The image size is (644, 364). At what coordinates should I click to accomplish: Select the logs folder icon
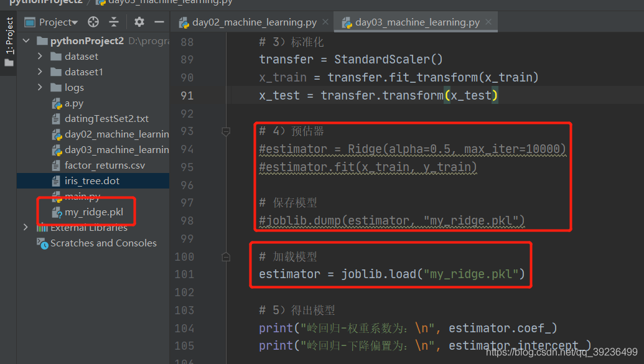(56, 88)
